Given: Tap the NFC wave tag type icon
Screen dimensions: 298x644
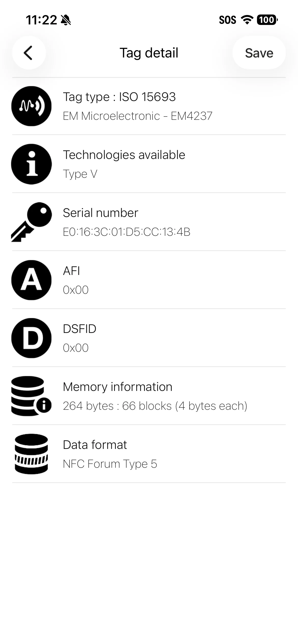Looking at the screenshot, I should pyautogui.click(x=31, y=106).
